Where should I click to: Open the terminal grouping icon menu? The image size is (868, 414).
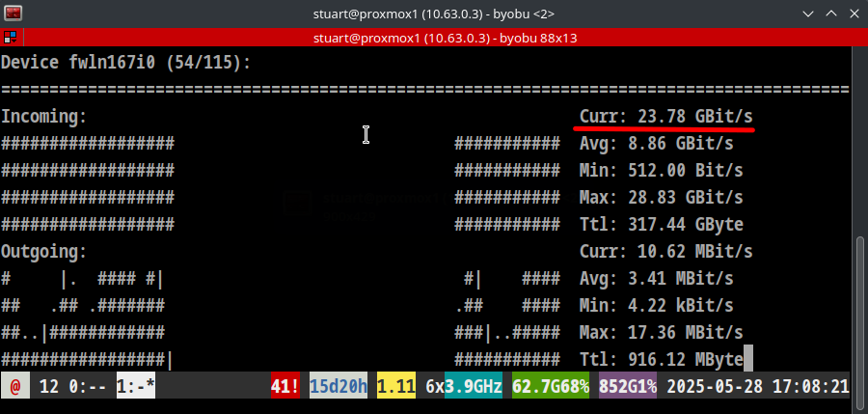click(x=9, y=38)
